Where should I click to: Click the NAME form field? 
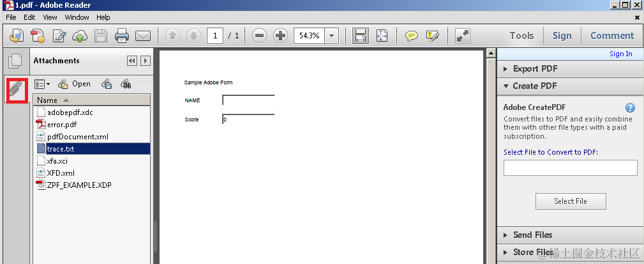click(x=248, y=100)
